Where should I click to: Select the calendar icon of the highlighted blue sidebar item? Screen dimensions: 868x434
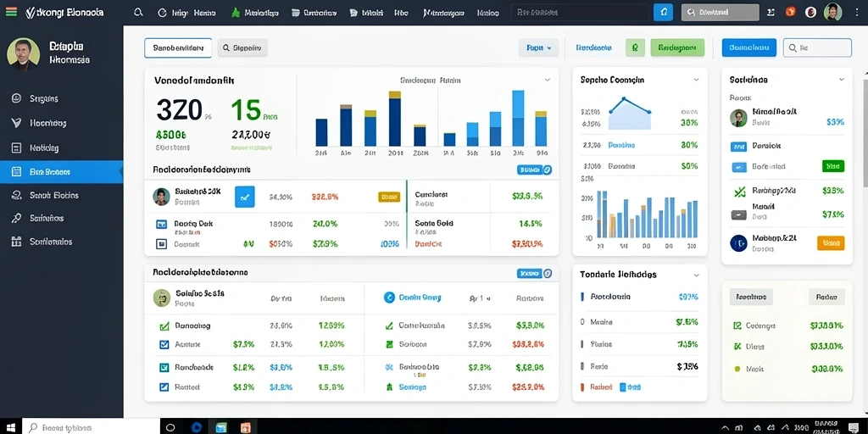(x=16, y=172)
